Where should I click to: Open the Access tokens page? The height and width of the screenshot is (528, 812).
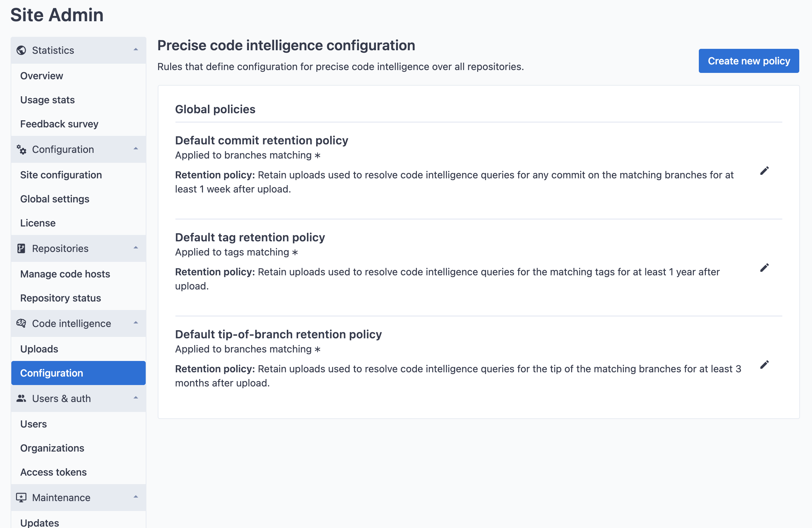(x=53, y=472)
